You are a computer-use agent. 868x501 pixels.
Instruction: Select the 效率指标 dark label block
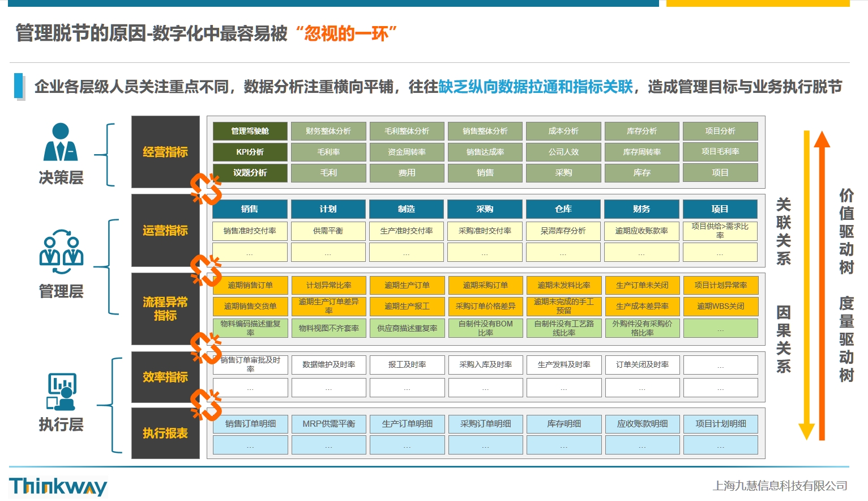[x=165, y=377]
